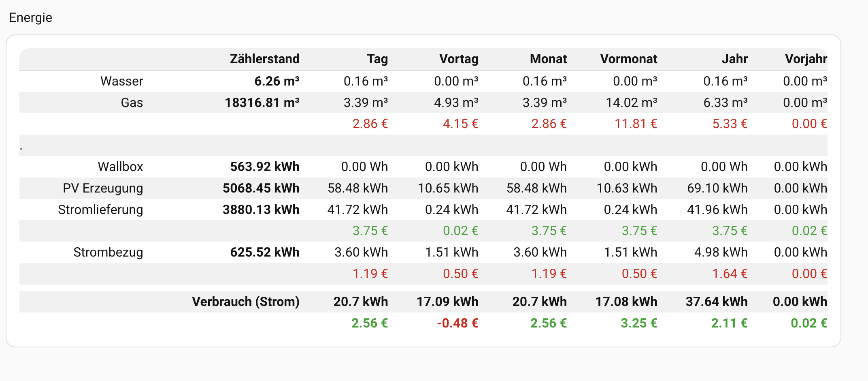868x381 pixels.
Task: Click the Wallbox row label
Action: click(120, 167)
